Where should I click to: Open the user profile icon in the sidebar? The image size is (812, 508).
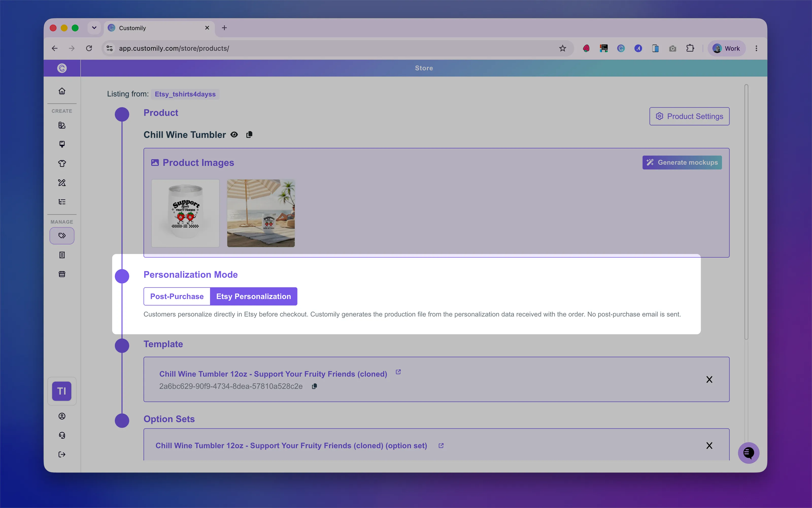pyautogui.click(x=62, y=416)
